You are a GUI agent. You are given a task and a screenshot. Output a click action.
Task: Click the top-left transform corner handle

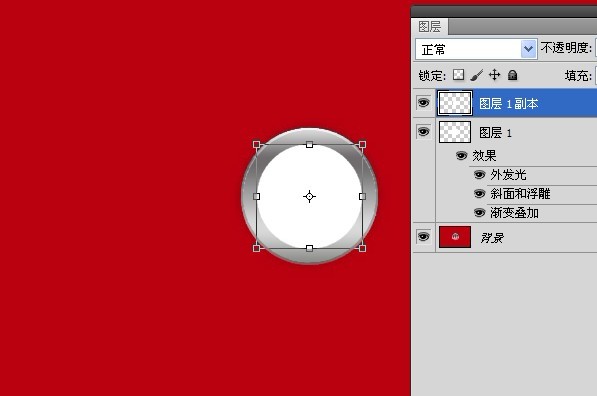click(257, 144)
